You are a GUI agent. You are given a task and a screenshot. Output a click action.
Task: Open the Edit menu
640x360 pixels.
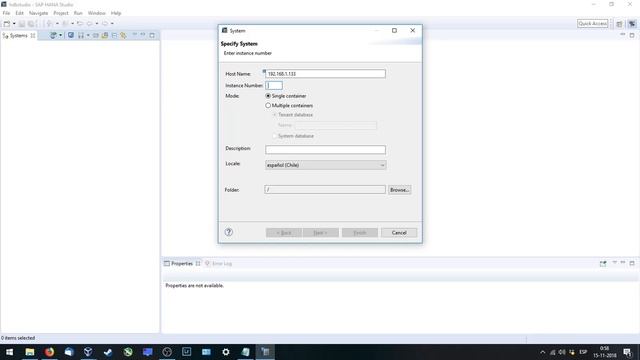20,13
